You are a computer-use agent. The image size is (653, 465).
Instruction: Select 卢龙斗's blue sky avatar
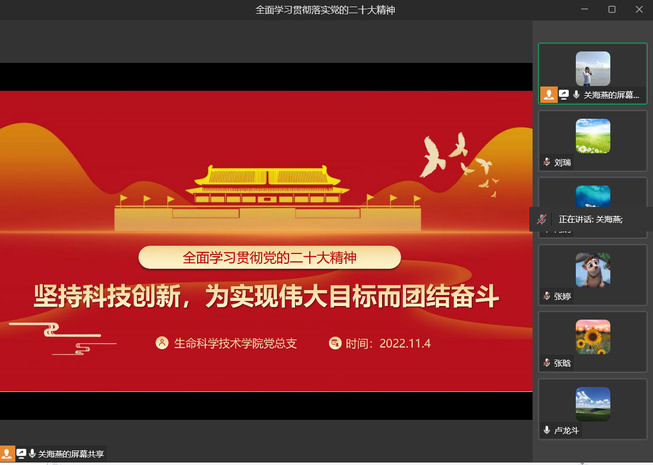pyautogui.click(x=592, y=403)
